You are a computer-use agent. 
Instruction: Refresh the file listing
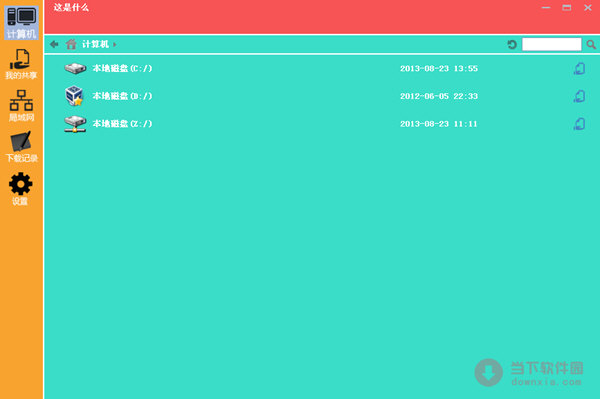512,44
